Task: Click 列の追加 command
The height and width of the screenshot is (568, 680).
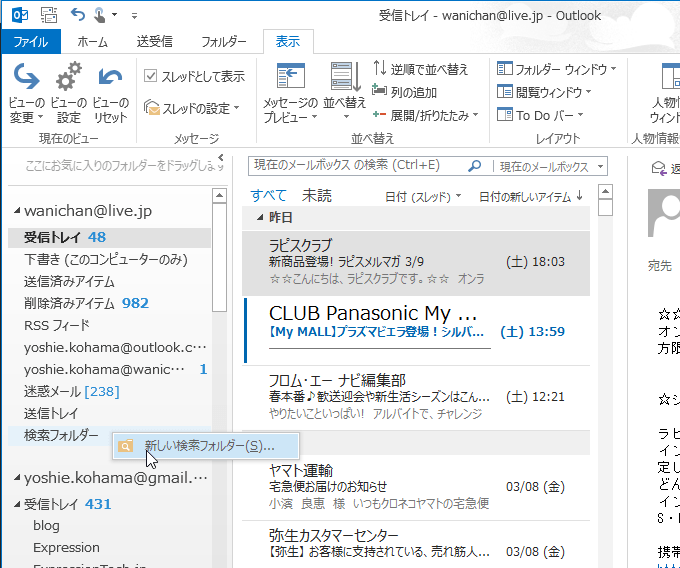Action: click(x=404, y=92)
